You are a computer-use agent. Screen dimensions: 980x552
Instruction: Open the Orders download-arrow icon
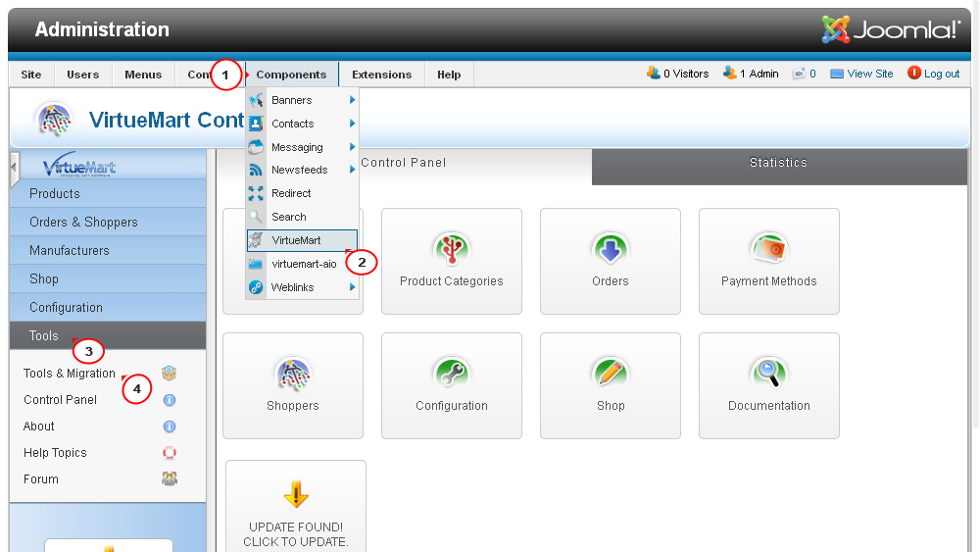[x=610, y=249]
